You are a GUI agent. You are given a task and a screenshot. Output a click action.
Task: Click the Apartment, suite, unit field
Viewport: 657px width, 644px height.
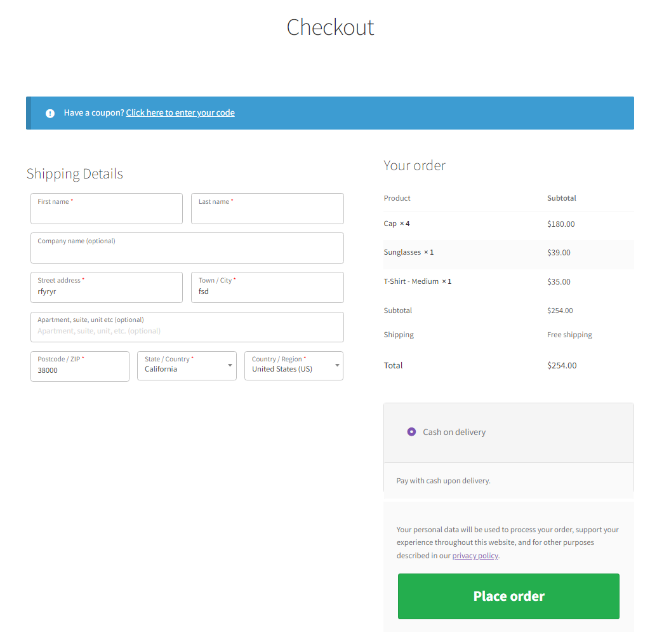[x=187, y=326]
